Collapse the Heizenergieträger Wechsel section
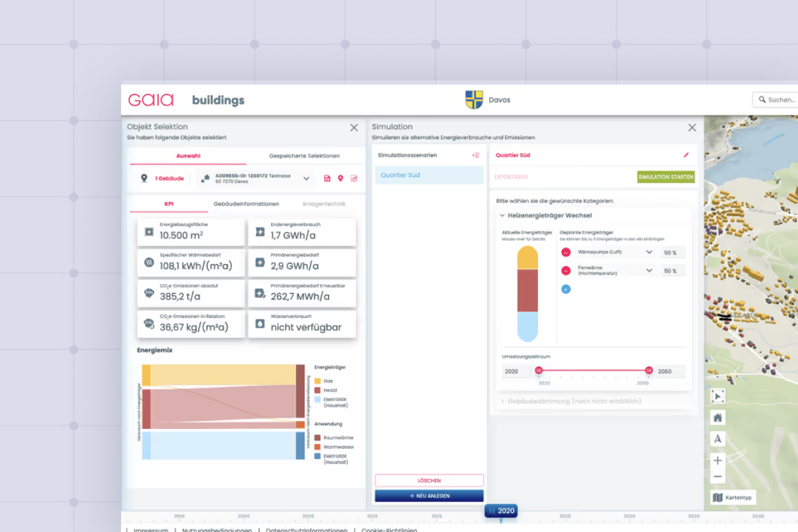This screenshot has height=532, width=798. click(502, 215)
